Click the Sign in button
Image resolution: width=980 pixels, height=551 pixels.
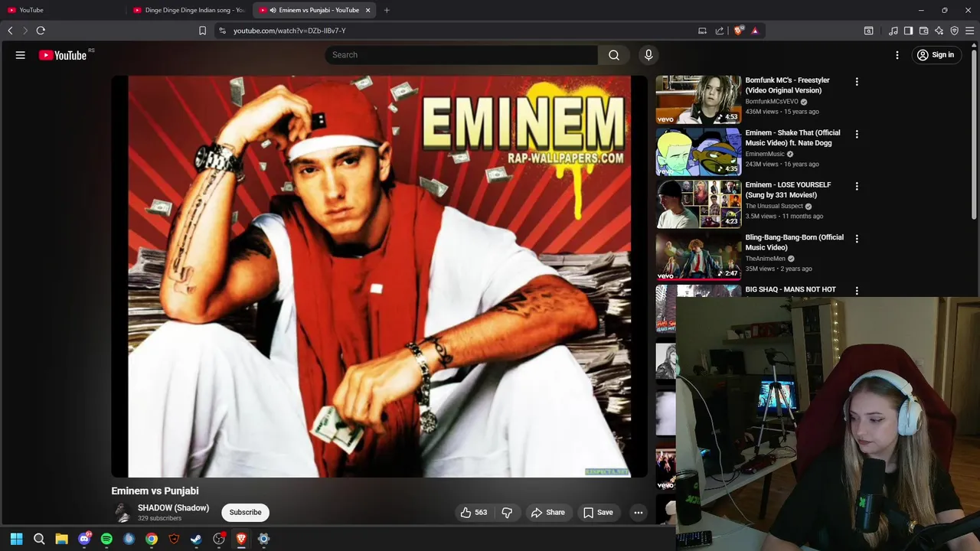pos(936,55)
